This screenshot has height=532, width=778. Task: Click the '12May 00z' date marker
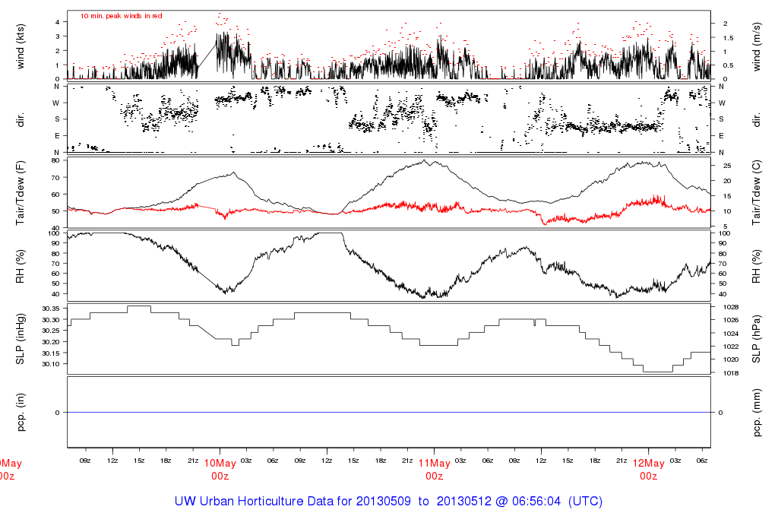tap(648, 470)
